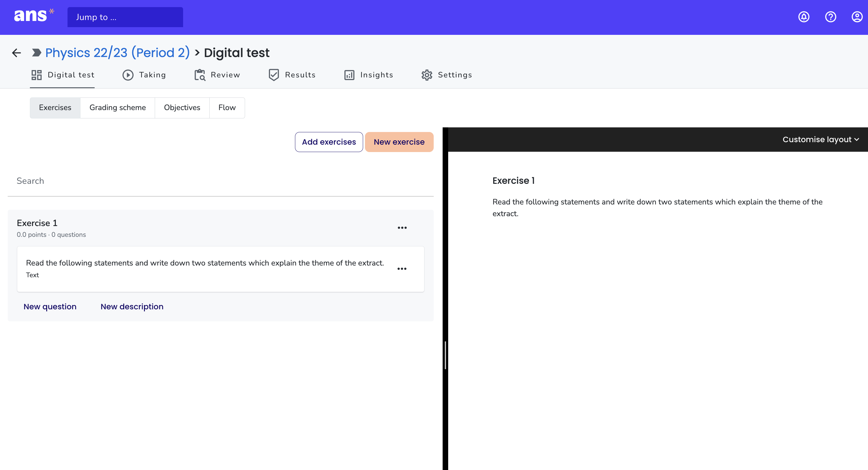
Task: Open the Text description three-dot menu
Action: (x=402, y=269)
